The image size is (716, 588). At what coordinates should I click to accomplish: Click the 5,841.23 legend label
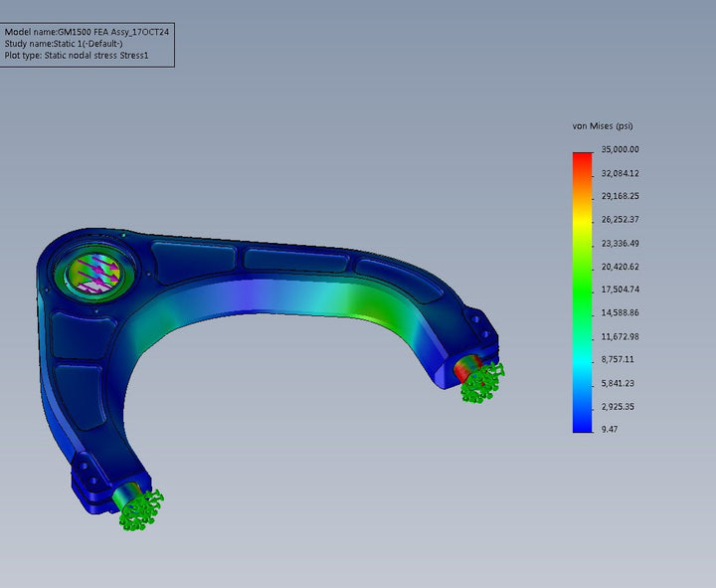point(618,383)
